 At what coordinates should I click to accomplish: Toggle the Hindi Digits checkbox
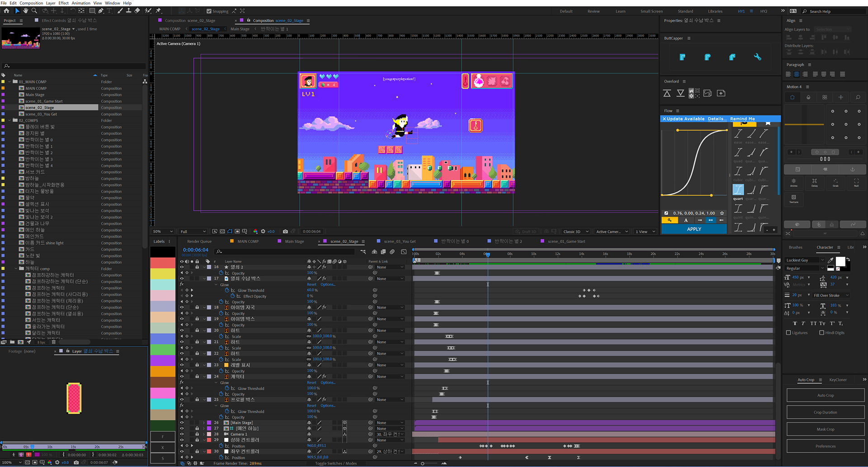(x=821, y=333)
